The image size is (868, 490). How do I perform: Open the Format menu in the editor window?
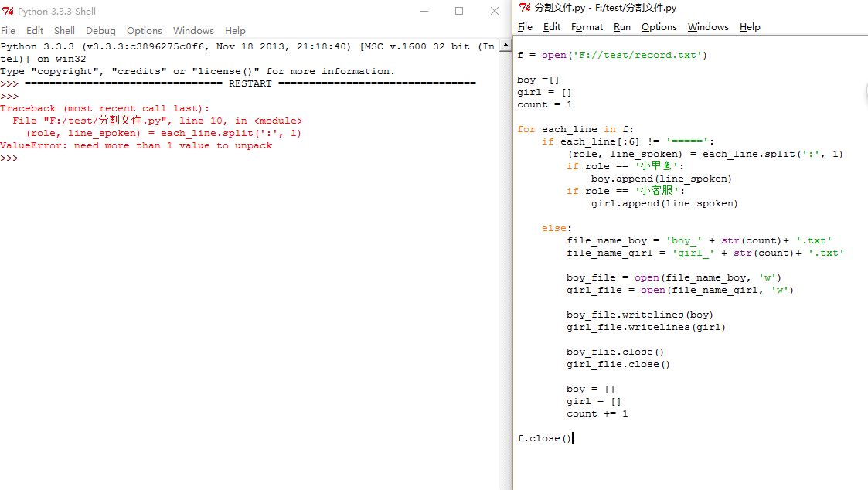tap(587, 27)
